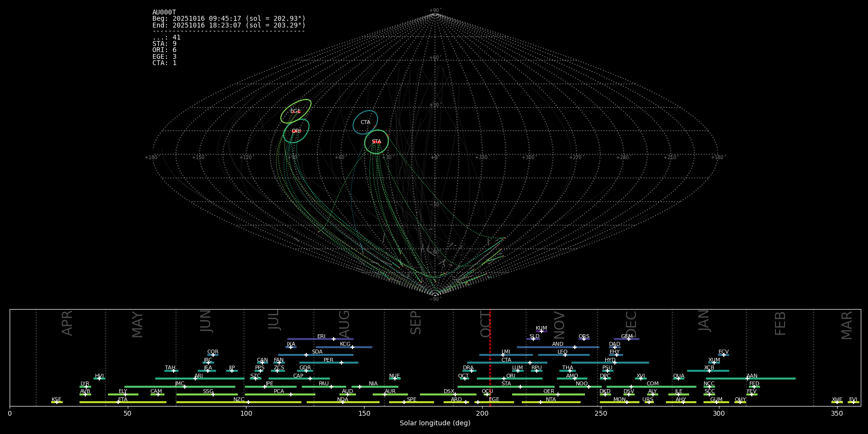Select the KUM shower marker
Screen dimensions: 868x434
[542, 331]
